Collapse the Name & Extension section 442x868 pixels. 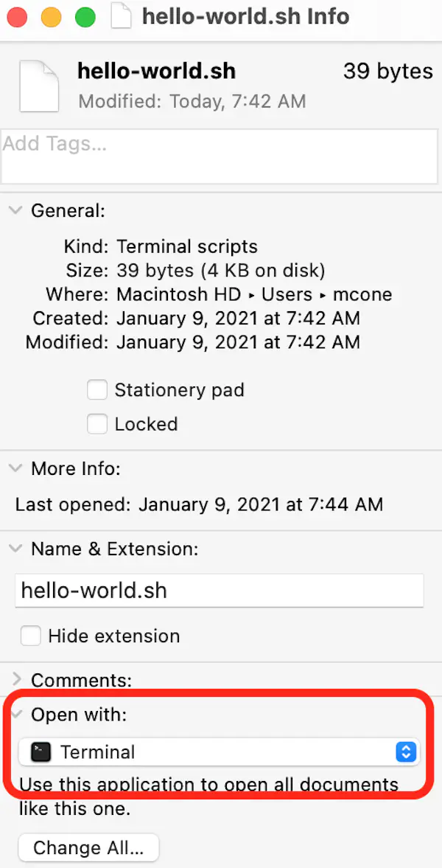pos(15,549)
